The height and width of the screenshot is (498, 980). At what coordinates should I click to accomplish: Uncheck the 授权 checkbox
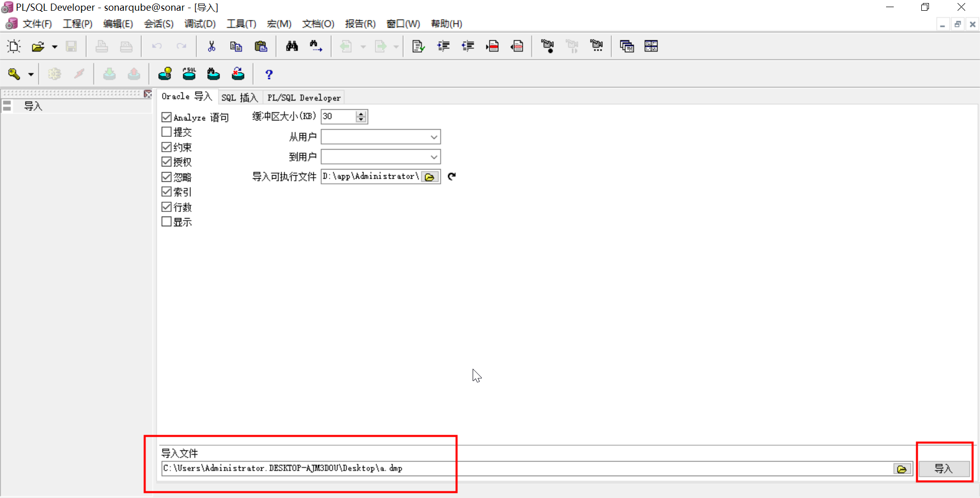pos(166,162)
